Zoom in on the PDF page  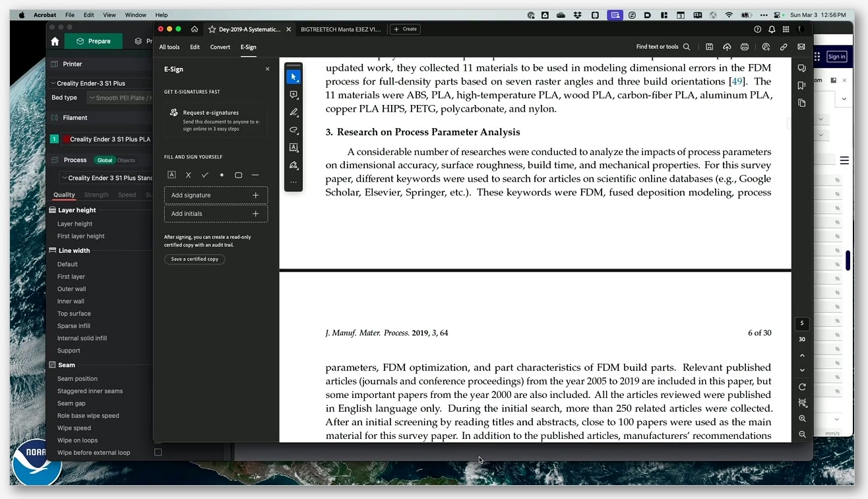tap(802, 418)
